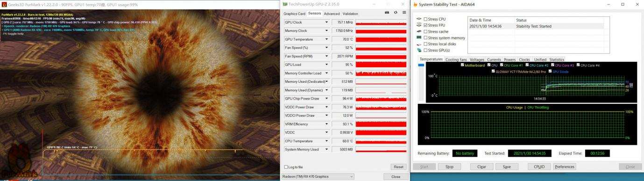Switch to the Advanced tab in GPU-Z
The height and width of the screenshot is (181, 644).
tap(332, 14)
